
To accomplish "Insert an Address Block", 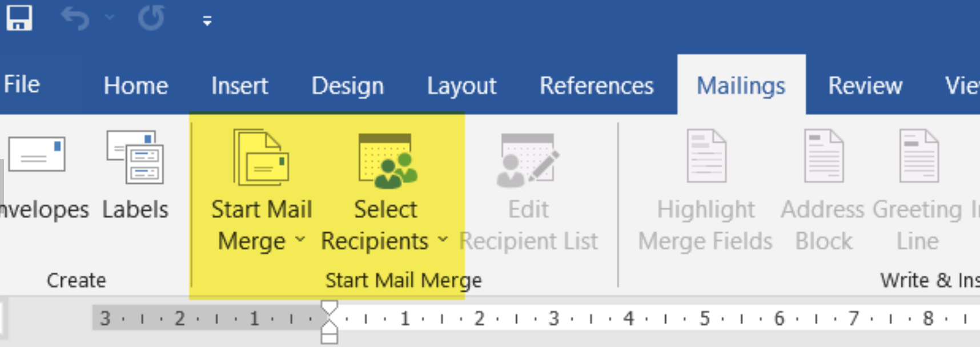I will point(823,156).
